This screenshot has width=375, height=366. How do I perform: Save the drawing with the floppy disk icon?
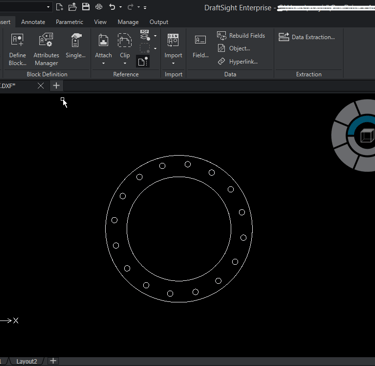(x=86, y=7)
